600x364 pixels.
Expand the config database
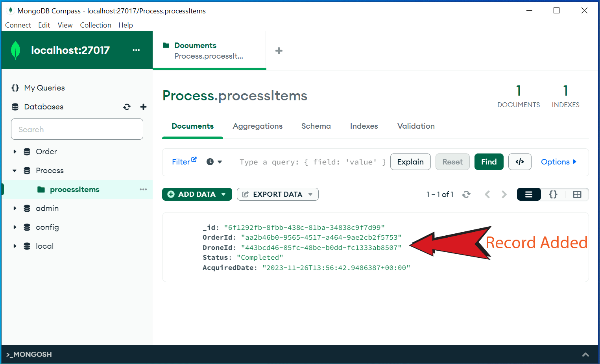click(x=15, y=227)
